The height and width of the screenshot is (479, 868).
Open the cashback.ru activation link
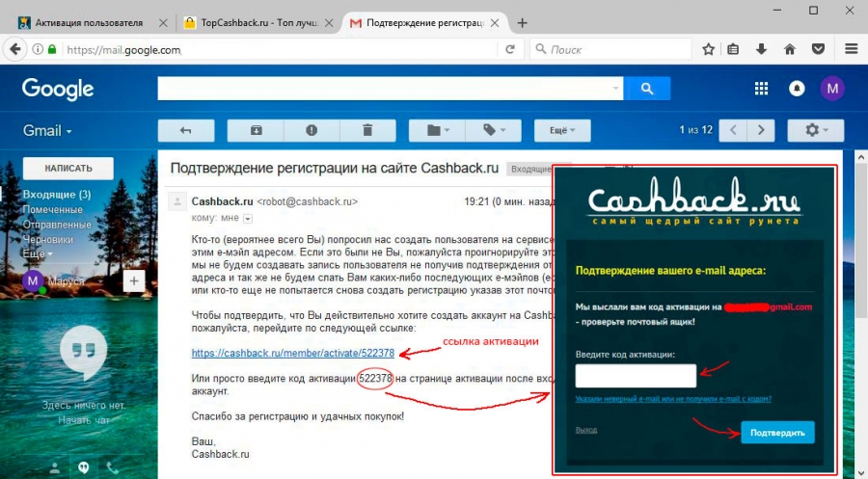pos(293,353)
